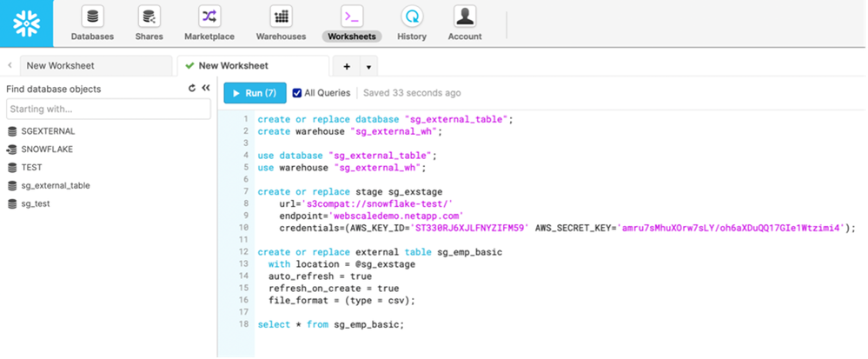Open the Marketplace icon

[209, 17]
